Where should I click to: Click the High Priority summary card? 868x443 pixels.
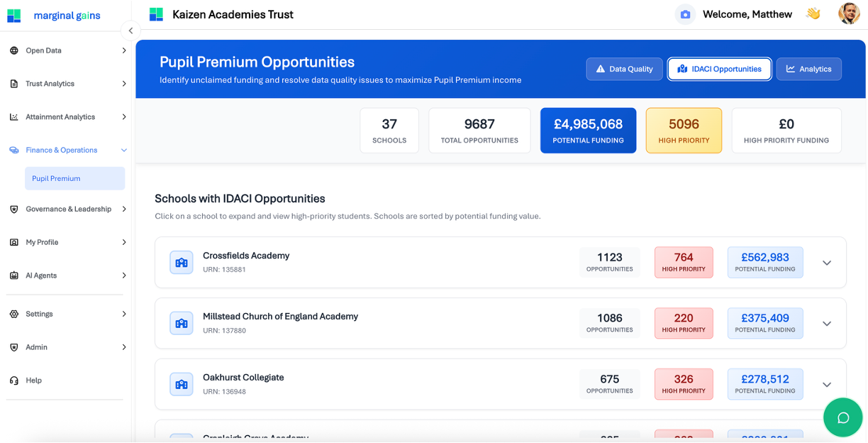click(684, 131)
